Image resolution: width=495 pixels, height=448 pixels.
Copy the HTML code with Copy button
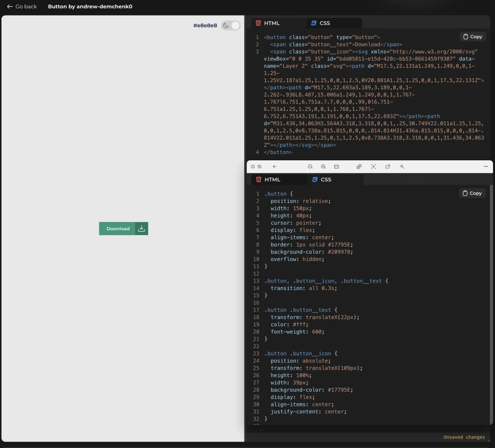[x=472, y=37]
